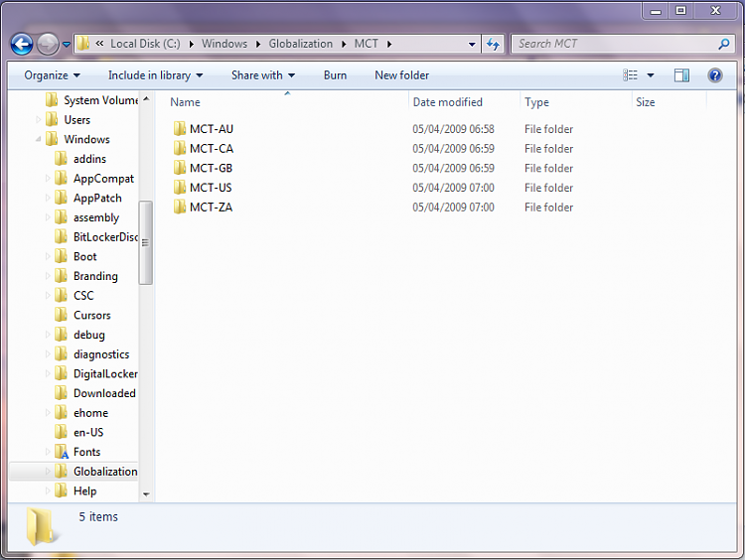Click navigation pane scrollbar thumb
The width and height of the screenshot is (745, 560).
(x=145, y=242)
